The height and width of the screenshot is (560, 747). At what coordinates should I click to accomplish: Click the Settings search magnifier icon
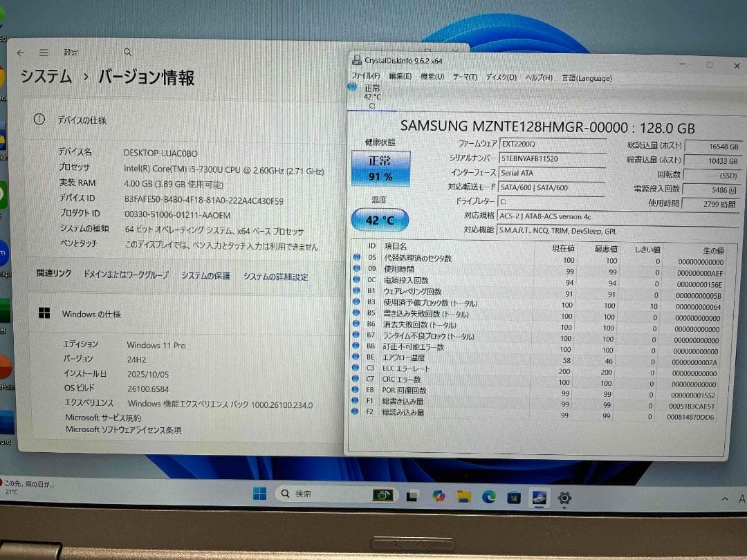pyautogui.click(x=128, y=52)
